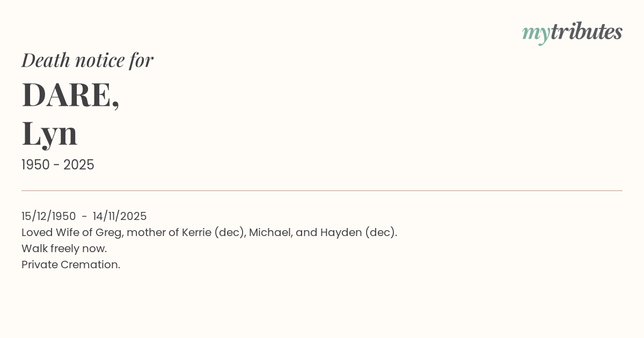Click the dark "tributes" part of the logo

pyautogui.click(x=586, y=32)
